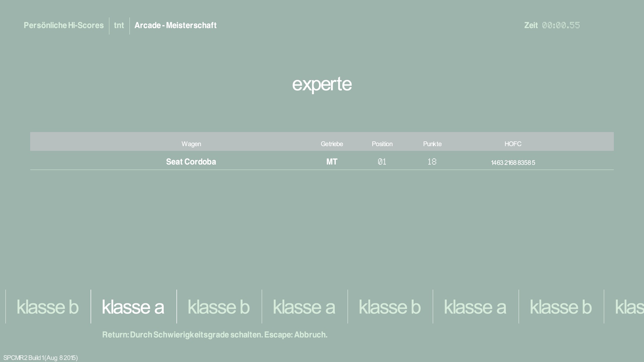Click the Zeit label
The image size is (644, 362).
tap(531, 25)
